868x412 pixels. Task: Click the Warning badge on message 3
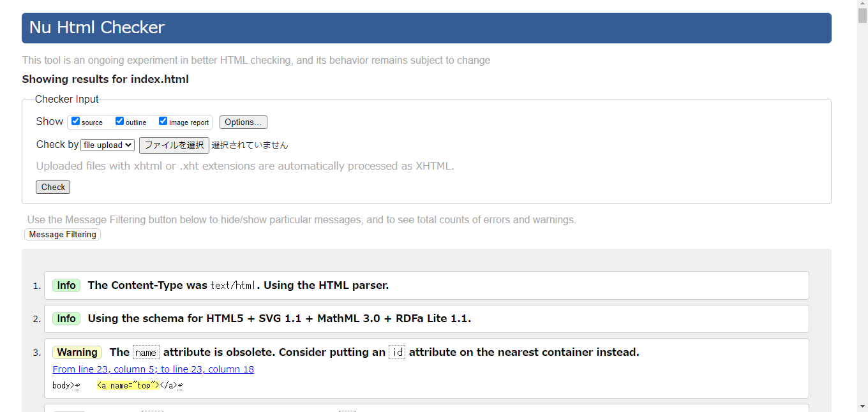77,351
